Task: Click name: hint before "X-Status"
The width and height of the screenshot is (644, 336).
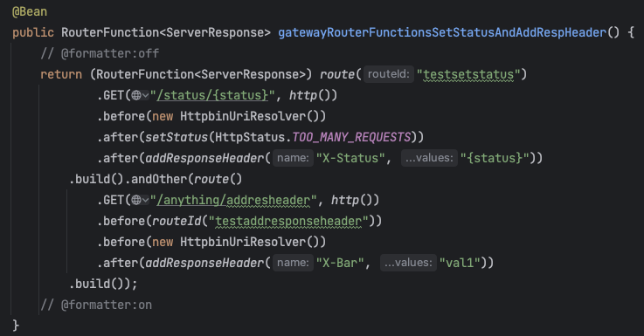Action: [293, 158]
